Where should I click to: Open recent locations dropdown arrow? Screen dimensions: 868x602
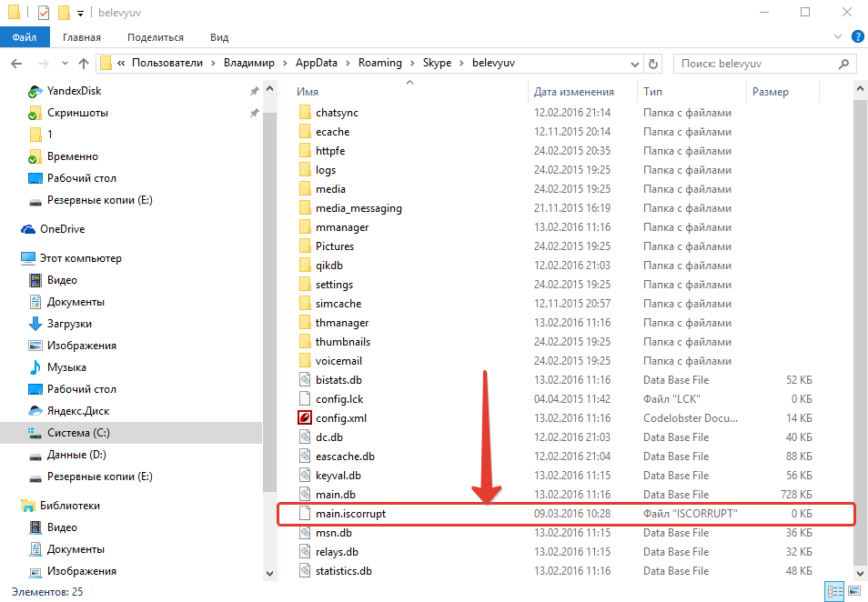[63, 64]
